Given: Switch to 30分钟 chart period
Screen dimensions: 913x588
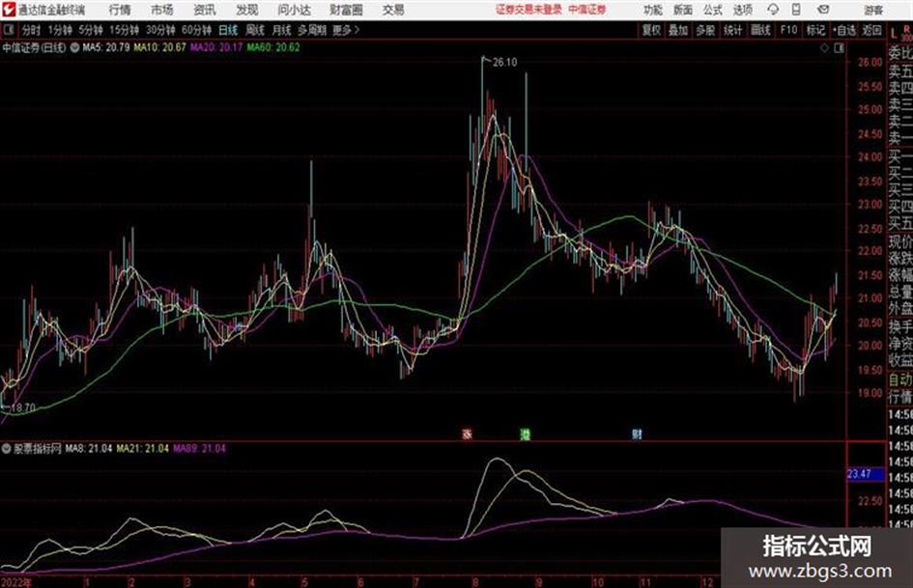Looking at the screenshot, I should (x=160, y=30).
